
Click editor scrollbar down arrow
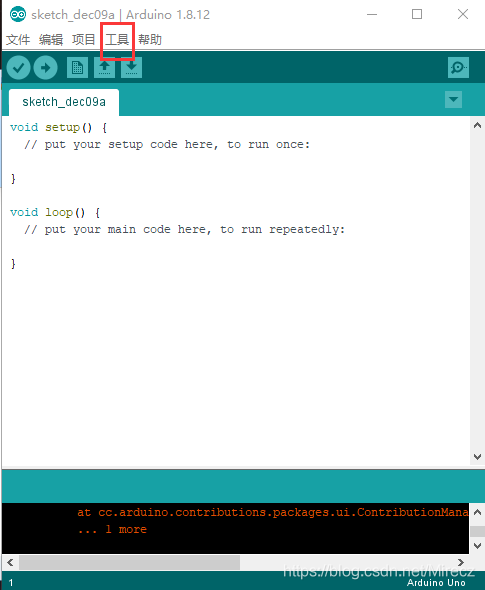[x=477, y=457]
